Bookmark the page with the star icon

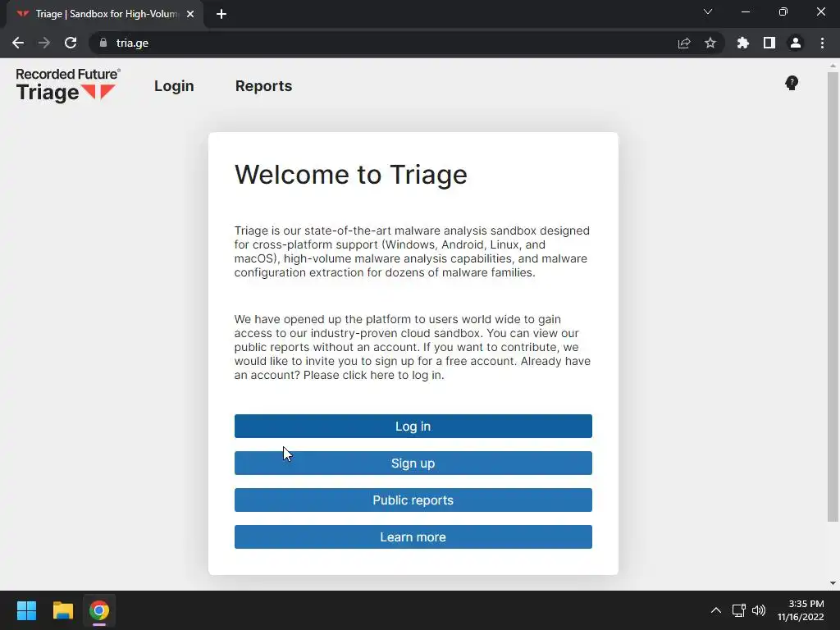(710, 43)
